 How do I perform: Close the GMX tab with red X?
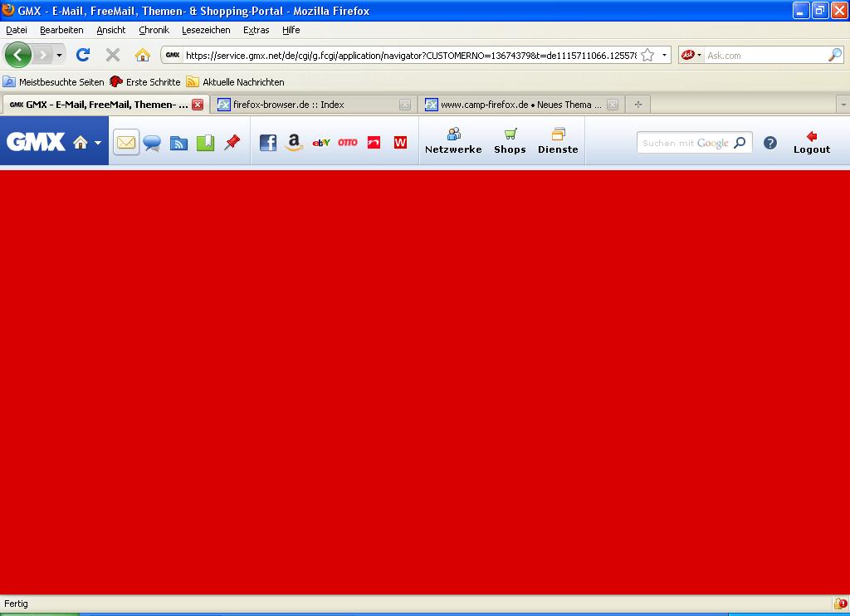pos(198,105)
